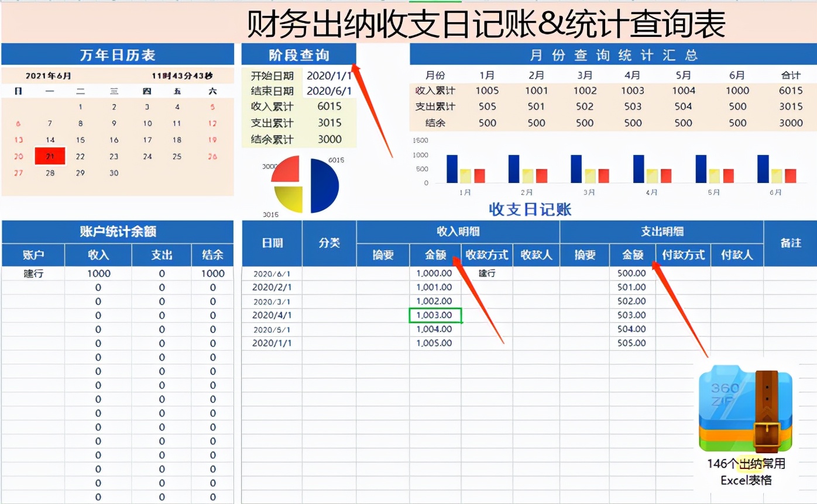Viewport: 817px width, 504px height.
Task: Click the 备注 column header
Action: click(791, 243)
